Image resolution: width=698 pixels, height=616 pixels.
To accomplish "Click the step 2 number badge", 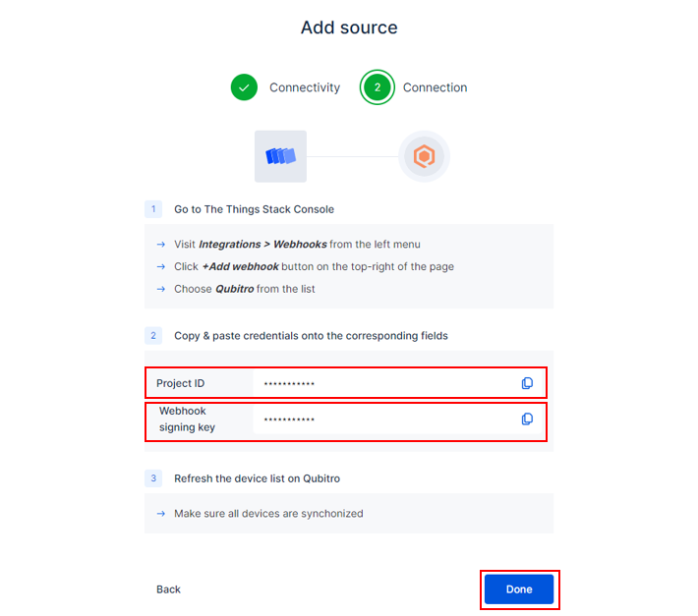I will [x=153, y=335].
